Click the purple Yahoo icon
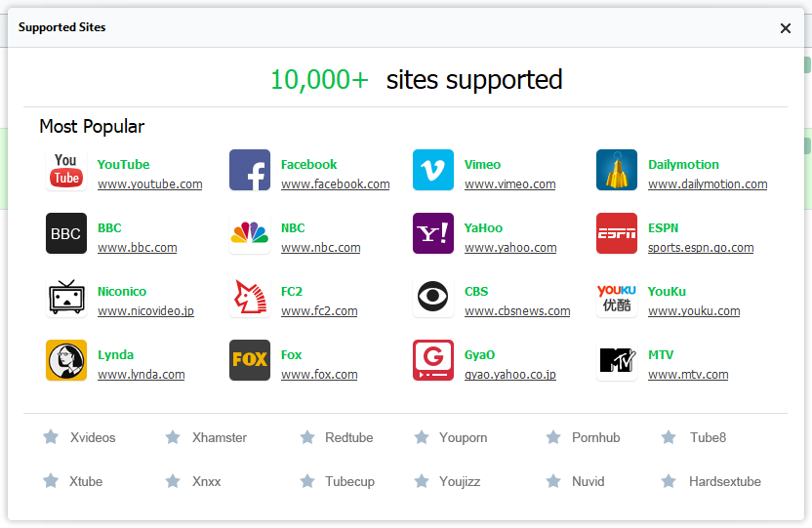The height and width of the screenshot is (528, 812). 433,233
